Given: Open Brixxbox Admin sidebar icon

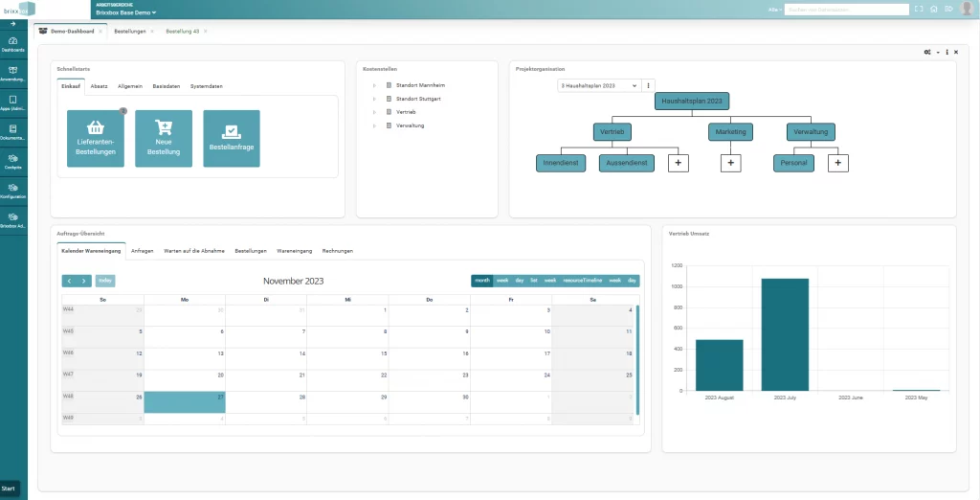Looking at the screenshot, I should click(x=13, y=219).
